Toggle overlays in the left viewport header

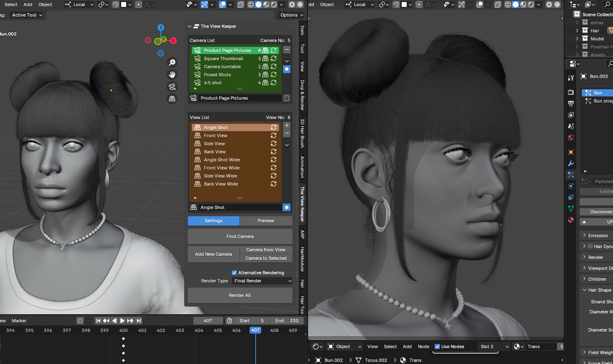pos(222,4)
